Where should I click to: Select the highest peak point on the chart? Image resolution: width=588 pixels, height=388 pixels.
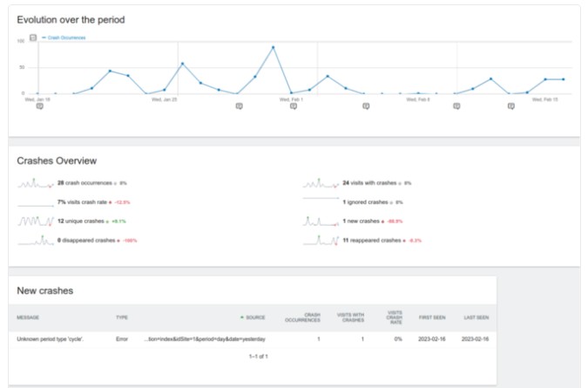(x=273, y=47)
